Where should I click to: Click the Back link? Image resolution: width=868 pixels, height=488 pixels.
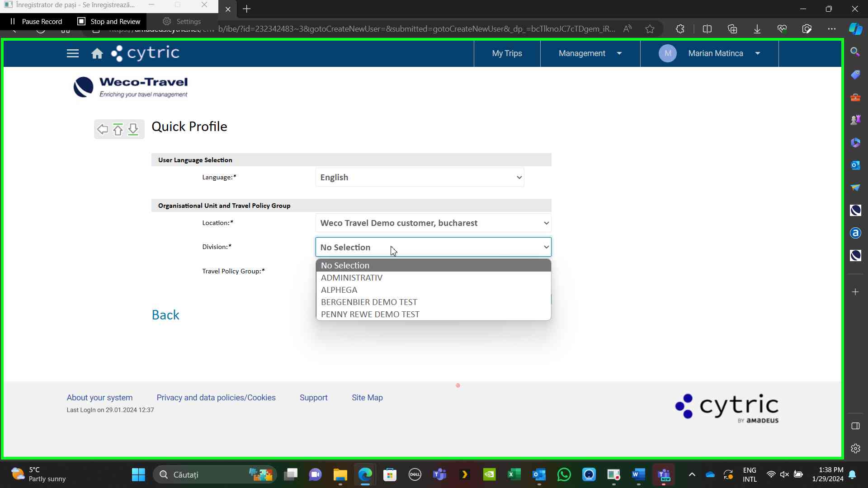click(x=165, y=315)
